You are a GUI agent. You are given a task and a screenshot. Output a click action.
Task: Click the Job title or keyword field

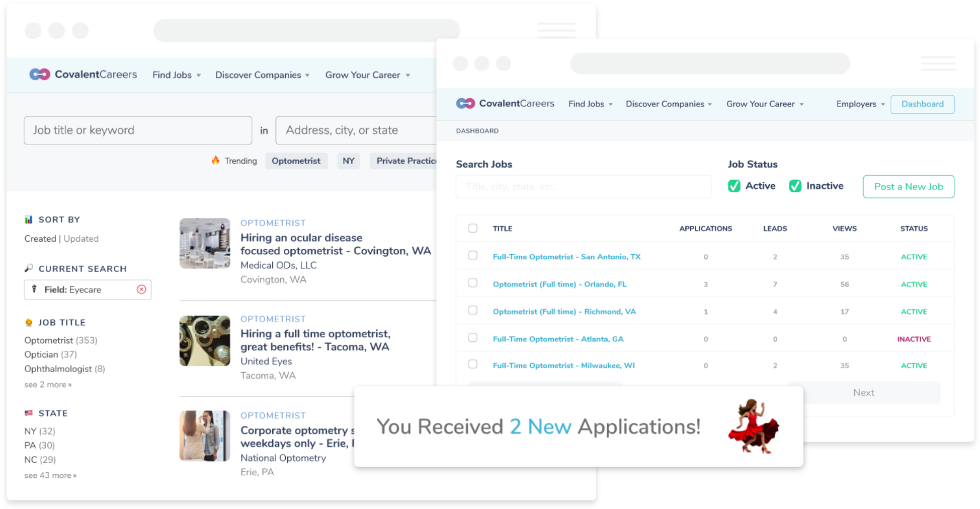(138, 130)
